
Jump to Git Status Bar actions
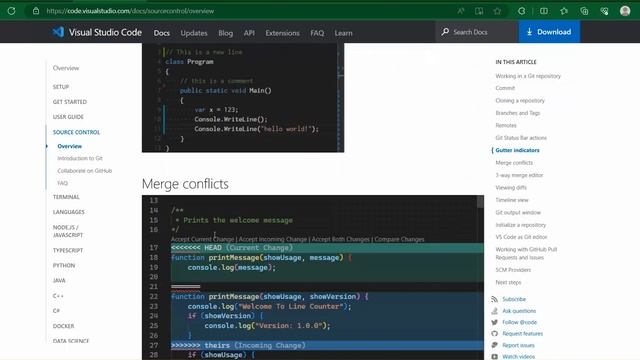click(521, 138)
